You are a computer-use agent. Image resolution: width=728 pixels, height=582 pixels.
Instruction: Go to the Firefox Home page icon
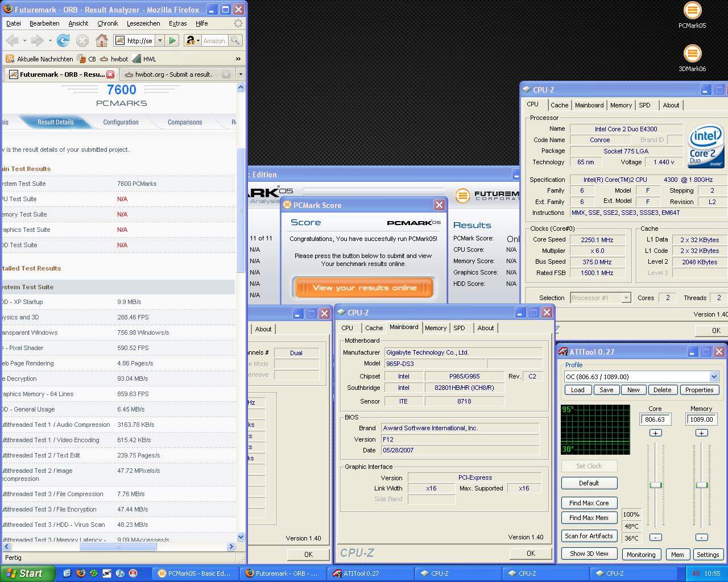click(101, 40)
